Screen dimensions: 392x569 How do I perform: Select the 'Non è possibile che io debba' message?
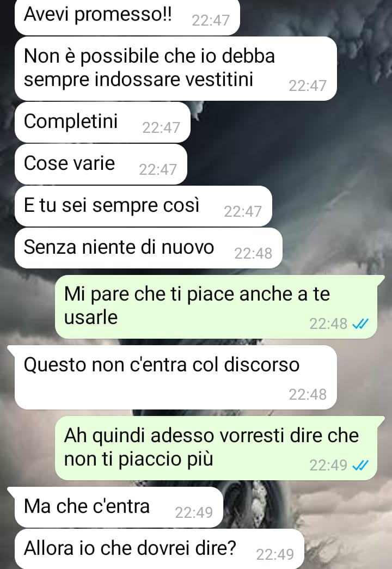(176, 69)
